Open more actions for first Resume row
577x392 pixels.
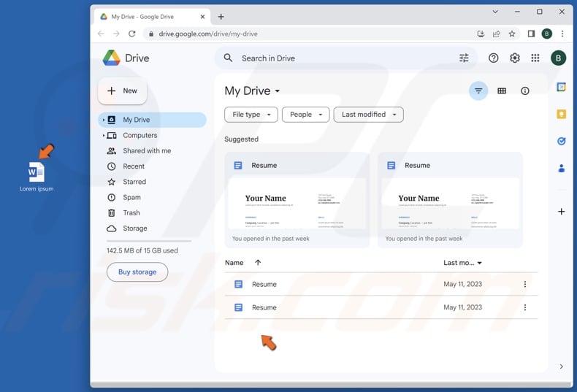[524, 284]
